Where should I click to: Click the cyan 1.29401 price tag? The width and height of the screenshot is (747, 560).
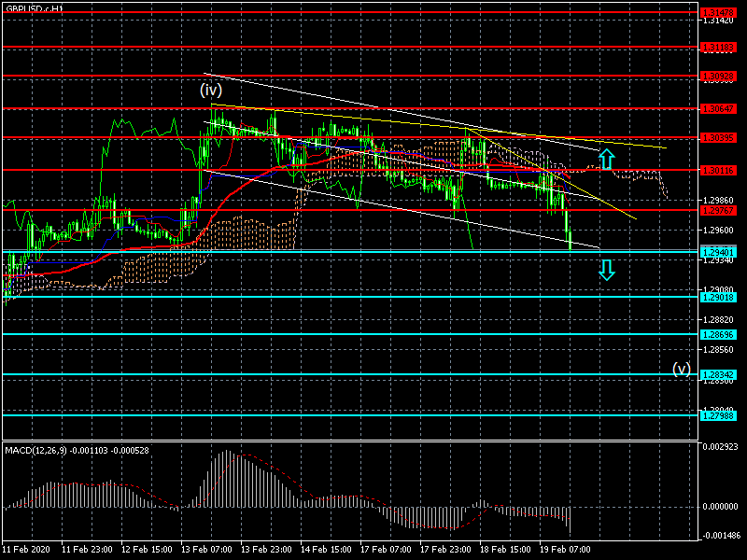point(718,252)
